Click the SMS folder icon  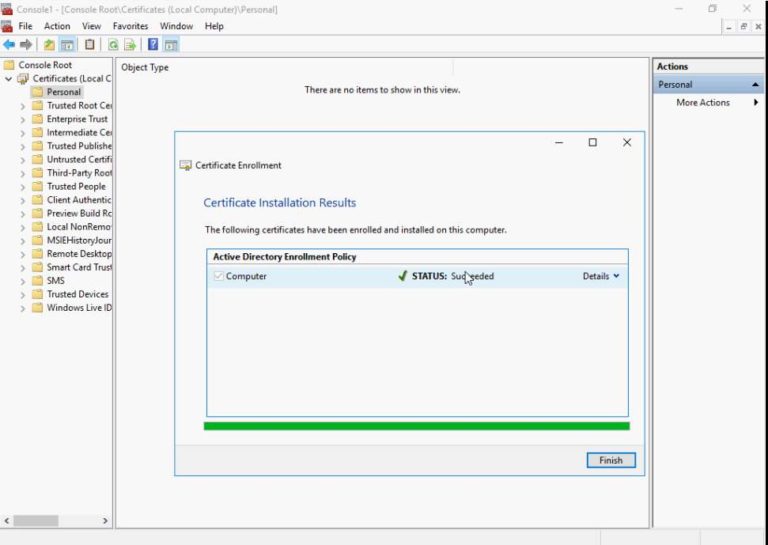click(x=37, y=281)
